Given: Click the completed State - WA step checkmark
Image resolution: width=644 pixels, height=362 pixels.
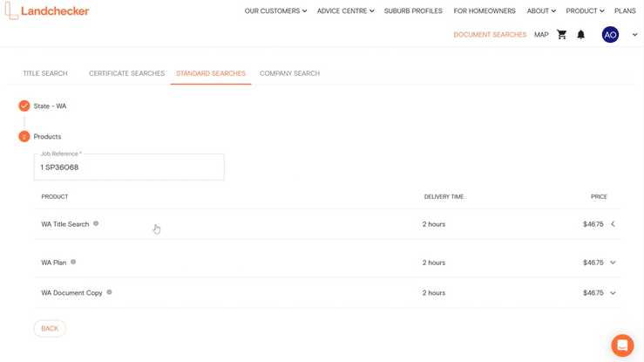Looking at the screenshot, I should pyautogui.click(x=24, y=106).
